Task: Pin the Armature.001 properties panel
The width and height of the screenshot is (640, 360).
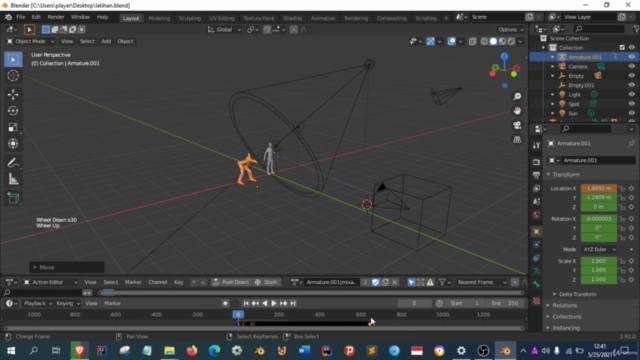Action: click(x=631, y=143)
